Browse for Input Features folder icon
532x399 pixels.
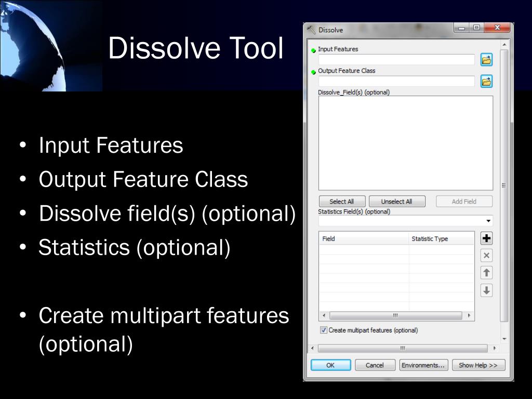tap(486, 60)
